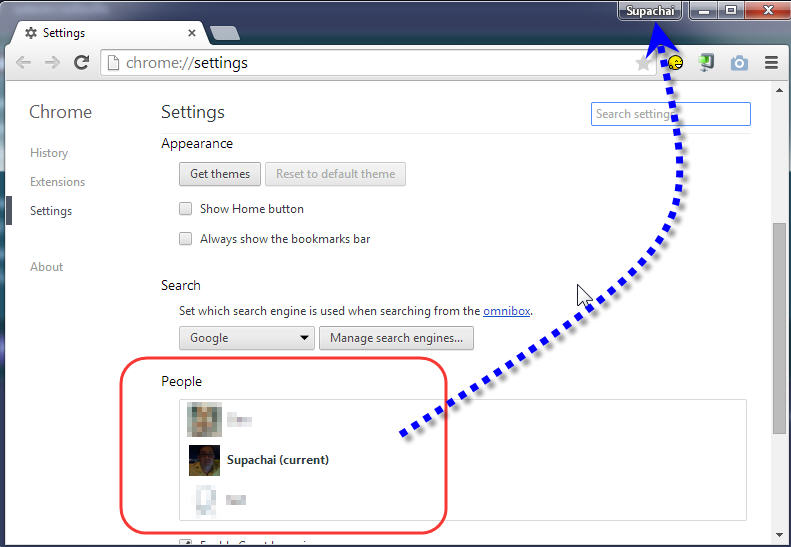Viewport: 791px width, 547px height.
Task: Select Settings in the Chrome sidebar
Action: click(x=51, y=211)
